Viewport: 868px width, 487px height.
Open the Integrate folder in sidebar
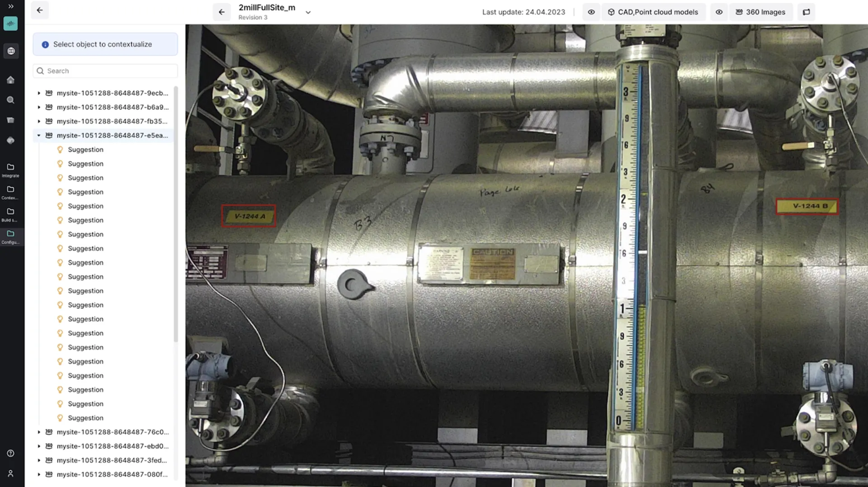point(10,170)
